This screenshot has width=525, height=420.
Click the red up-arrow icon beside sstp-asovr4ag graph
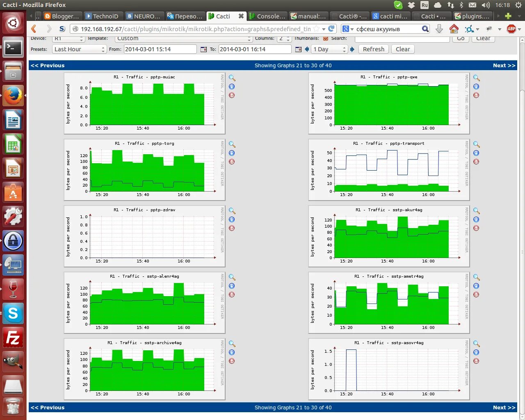click(476, 361)
